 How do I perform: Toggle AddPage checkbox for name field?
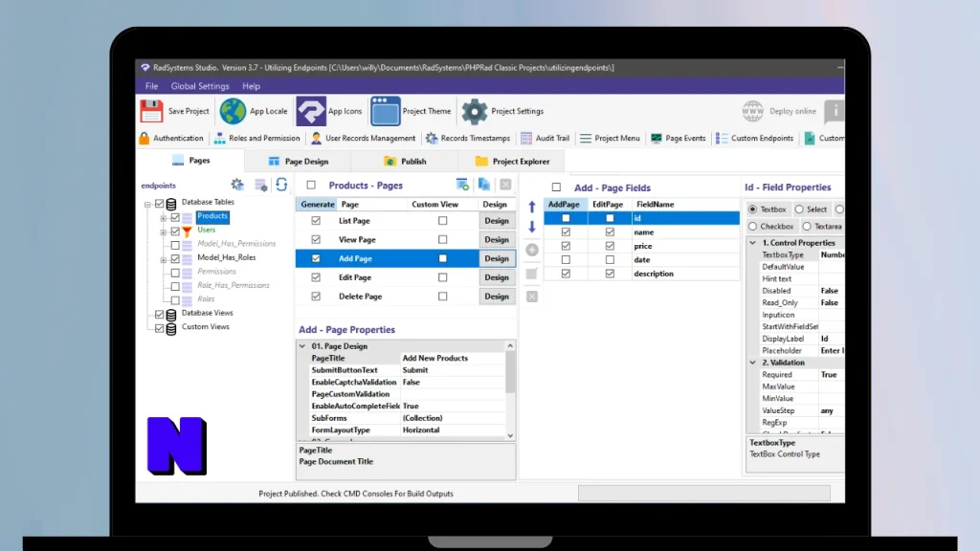coord(566,231)
